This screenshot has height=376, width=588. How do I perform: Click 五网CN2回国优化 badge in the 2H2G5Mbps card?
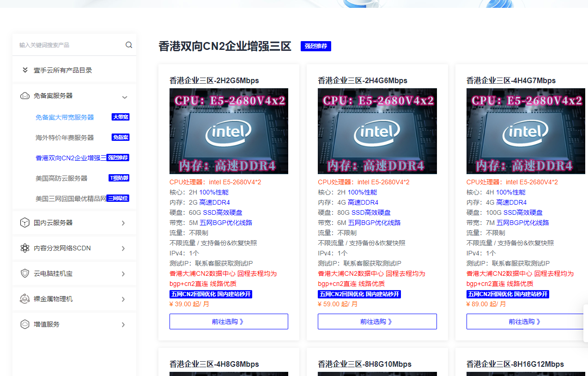tap(211, 294)
